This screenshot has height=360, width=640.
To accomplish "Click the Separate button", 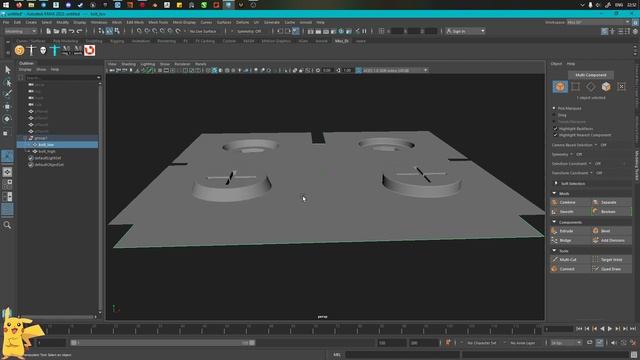I will pos(611,202).
